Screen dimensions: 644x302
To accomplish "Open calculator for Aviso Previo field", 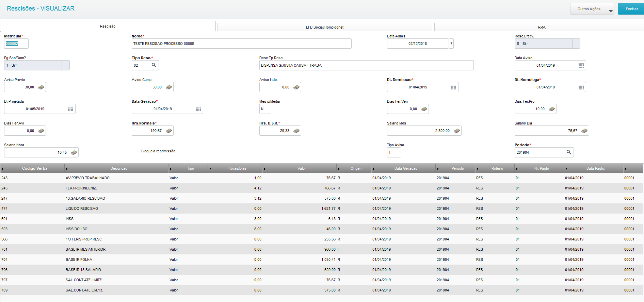I will (x=41, y=87).
